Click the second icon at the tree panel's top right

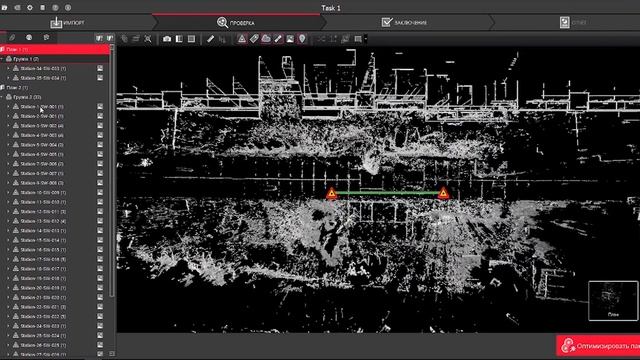tap(109, 38)
